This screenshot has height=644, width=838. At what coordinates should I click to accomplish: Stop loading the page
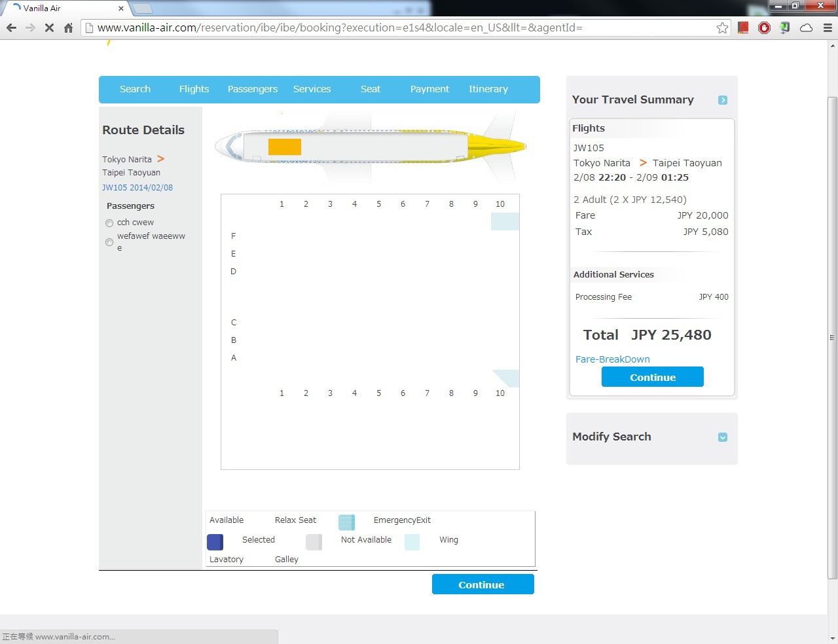click(x=49, y=27)
